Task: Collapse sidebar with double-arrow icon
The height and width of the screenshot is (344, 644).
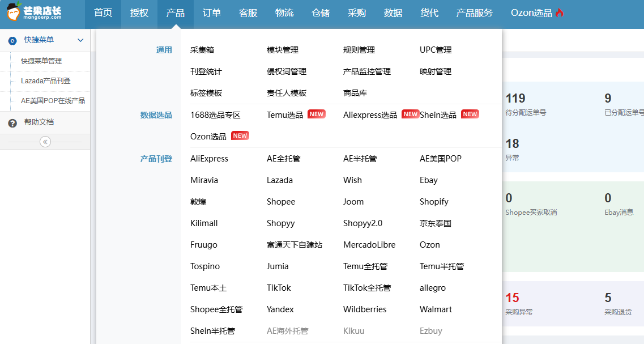Action: pos(45,142)
